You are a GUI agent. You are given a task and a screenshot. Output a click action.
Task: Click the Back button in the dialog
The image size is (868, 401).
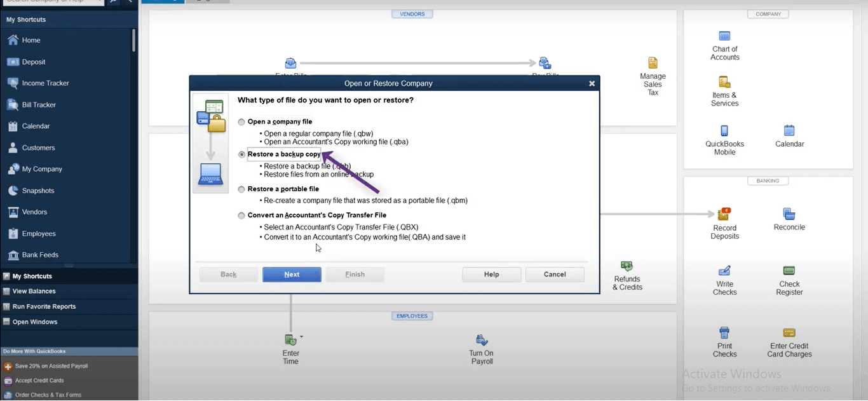coord(229,275)
